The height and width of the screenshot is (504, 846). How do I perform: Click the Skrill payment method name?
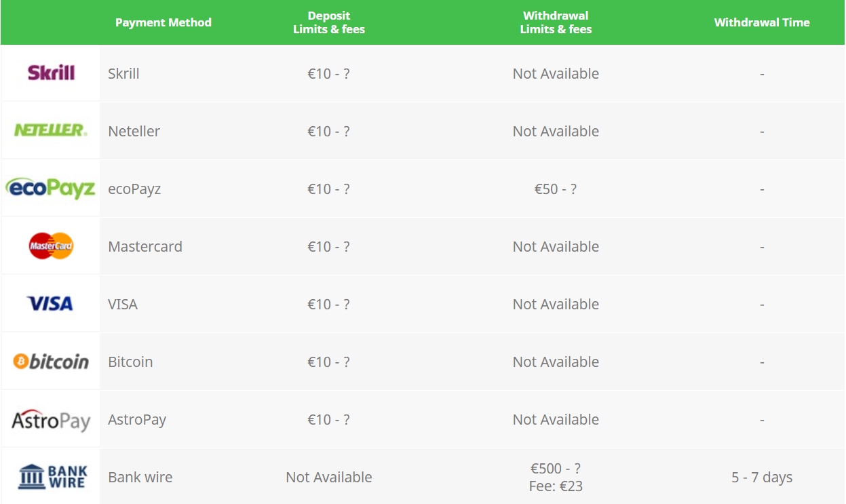click(123, 73)
